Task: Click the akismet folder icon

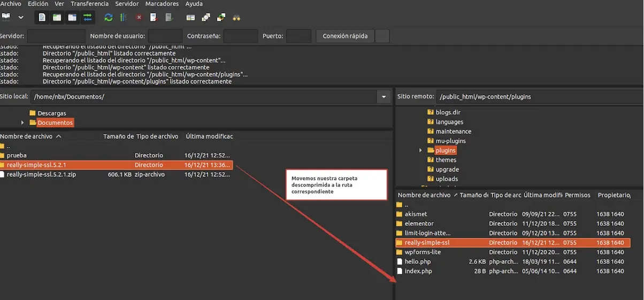Action: click(399, 214)
